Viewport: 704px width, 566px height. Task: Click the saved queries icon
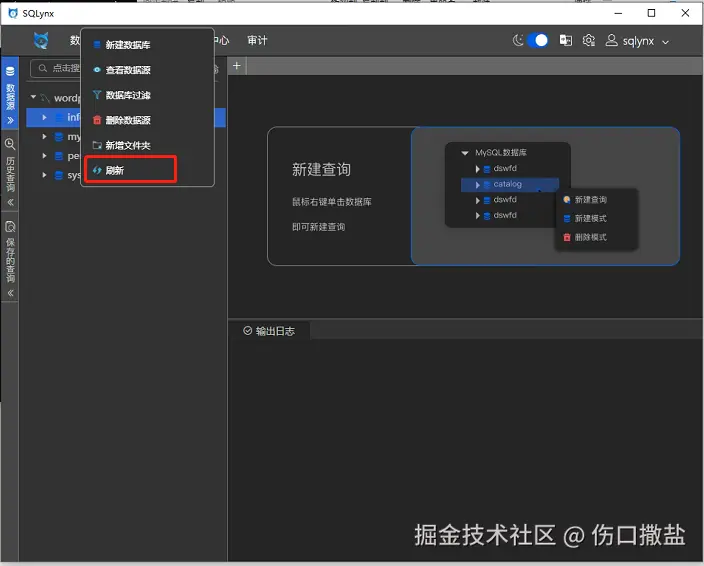click(x=10, y=227)
